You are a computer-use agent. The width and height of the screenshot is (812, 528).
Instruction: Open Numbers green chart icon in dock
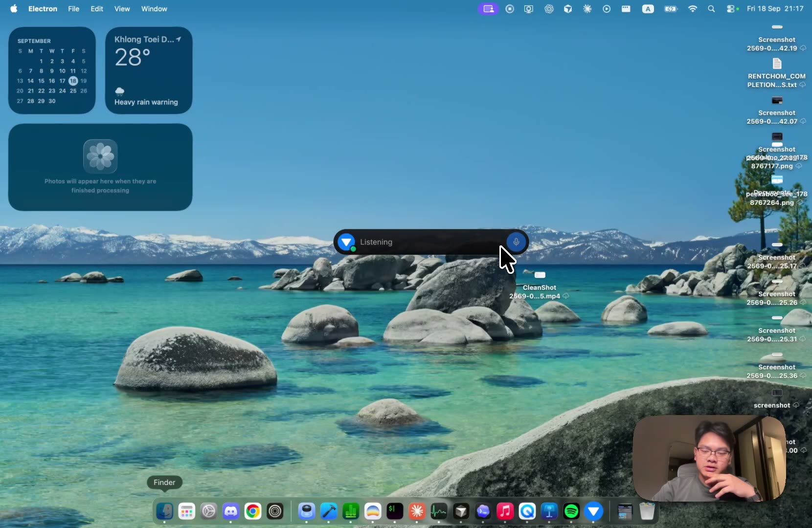[351, 511]
